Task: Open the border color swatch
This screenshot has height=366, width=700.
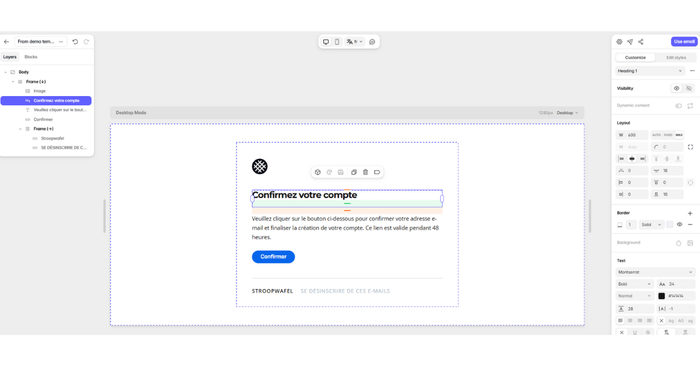Action: [x=670, y=225]
